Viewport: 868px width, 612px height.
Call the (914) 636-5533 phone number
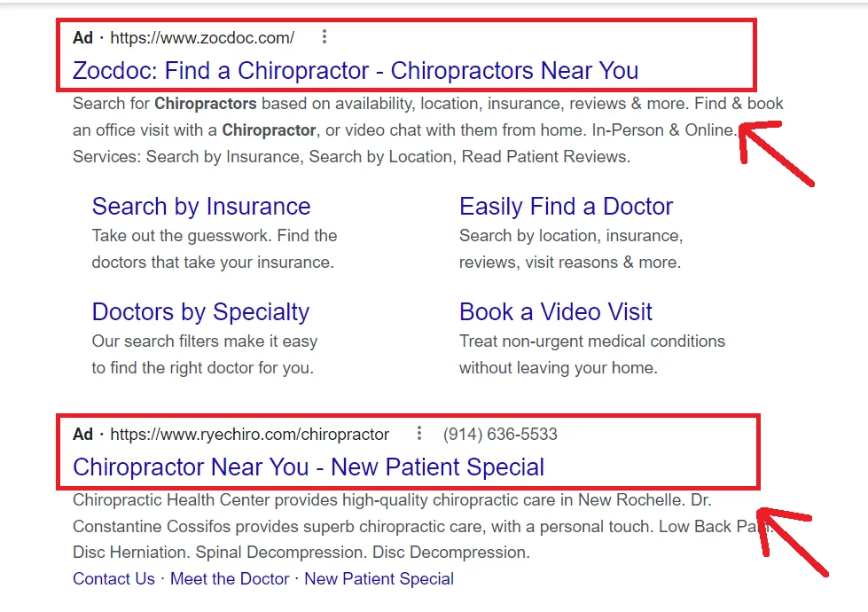tap(500, 435)
